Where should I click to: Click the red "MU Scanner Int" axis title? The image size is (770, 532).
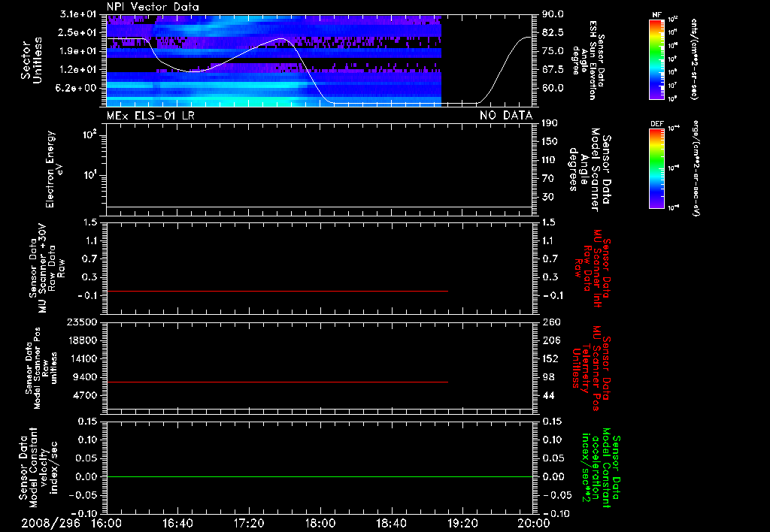(597, 268)
